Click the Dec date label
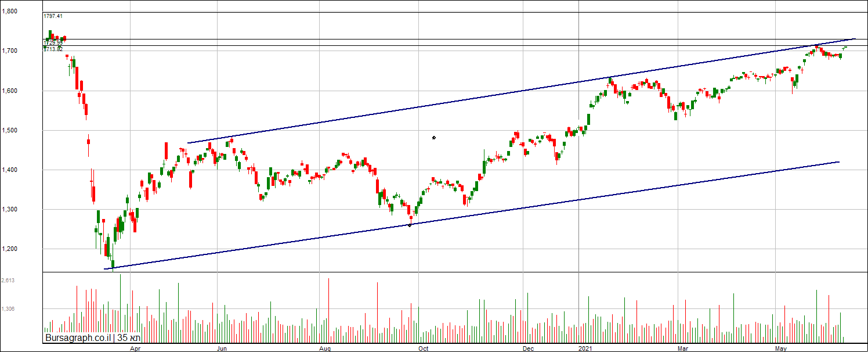Screen dimensions: 868x352 pos(528,349)
